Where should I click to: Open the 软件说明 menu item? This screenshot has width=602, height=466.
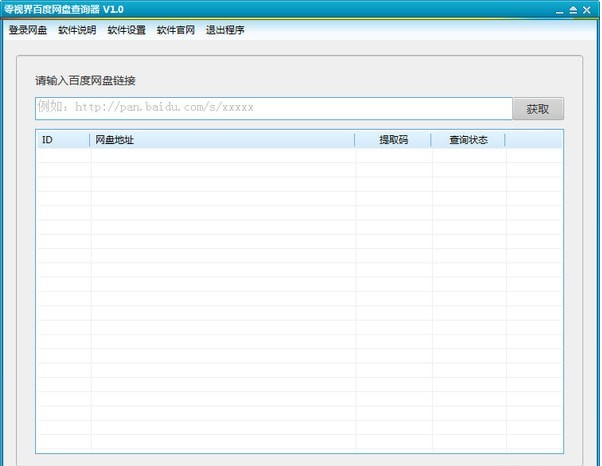click(x=77, y=30)
